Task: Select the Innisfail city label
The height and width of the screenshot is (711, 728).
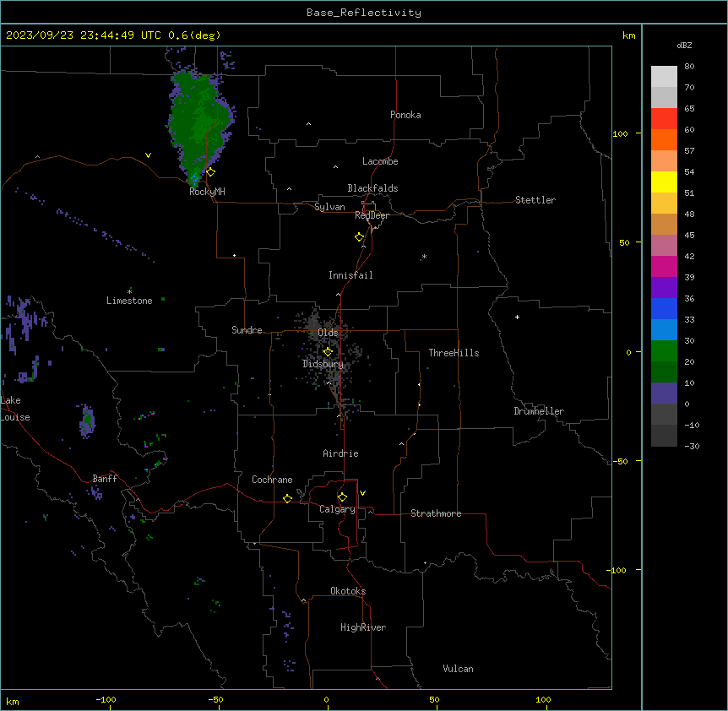Action: click(x=350, y=275)
